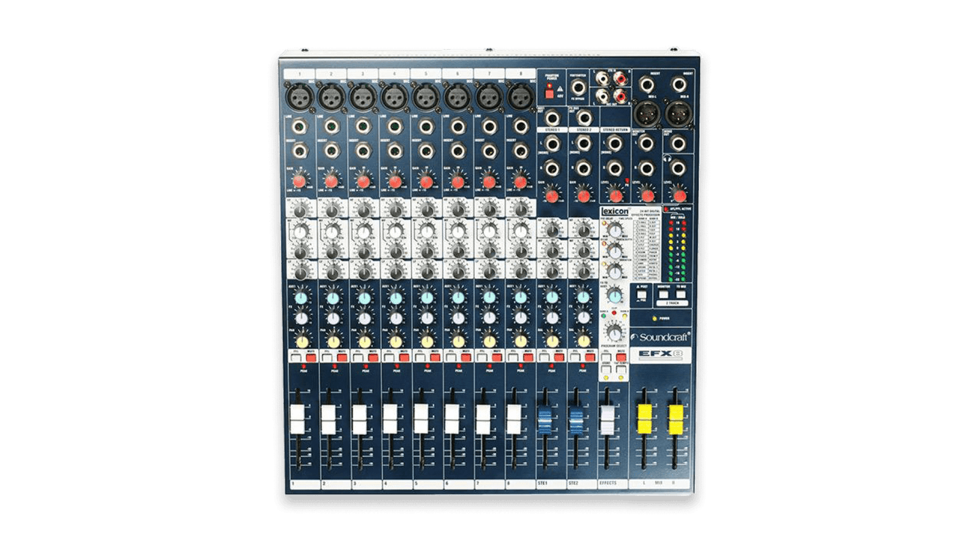Click the PROGRAM SELECT knob

615,333
